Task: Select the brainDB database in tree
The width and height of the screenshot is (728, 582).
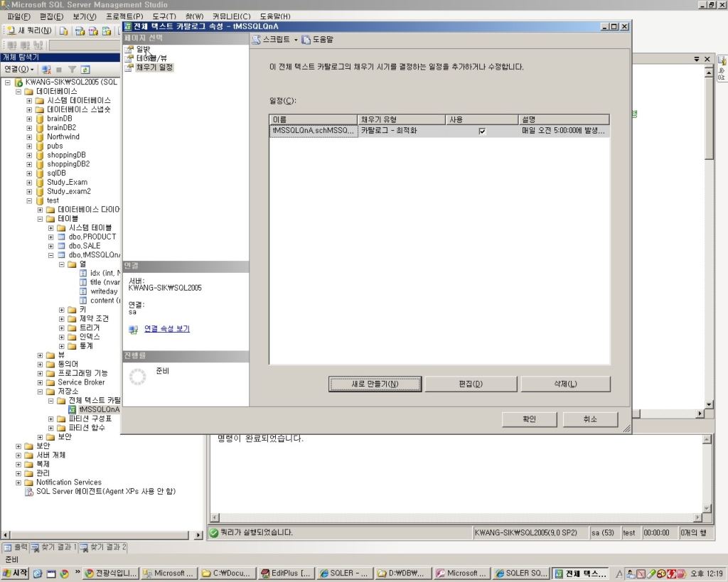Action: (x=60, y=119)
